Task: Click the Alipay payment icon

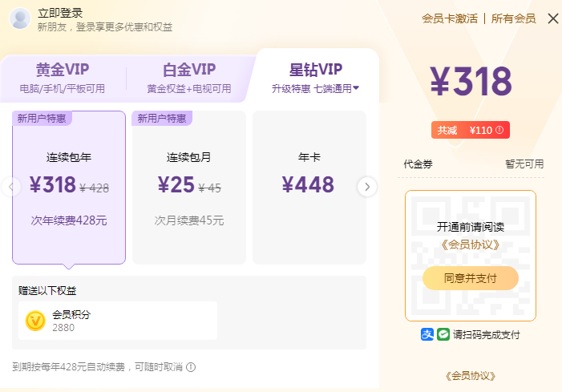Action: [427, 334]
